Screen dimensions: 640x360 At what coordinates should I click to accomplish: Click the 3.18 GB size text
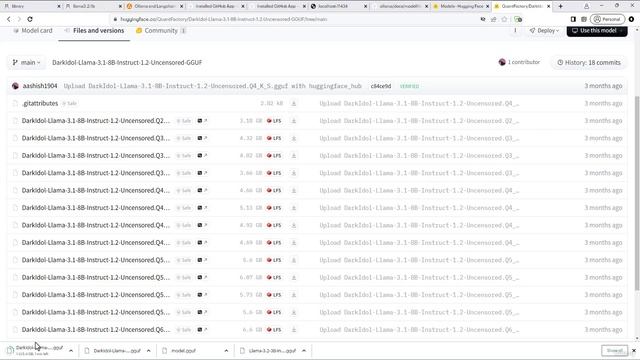[x=251, y=121]
